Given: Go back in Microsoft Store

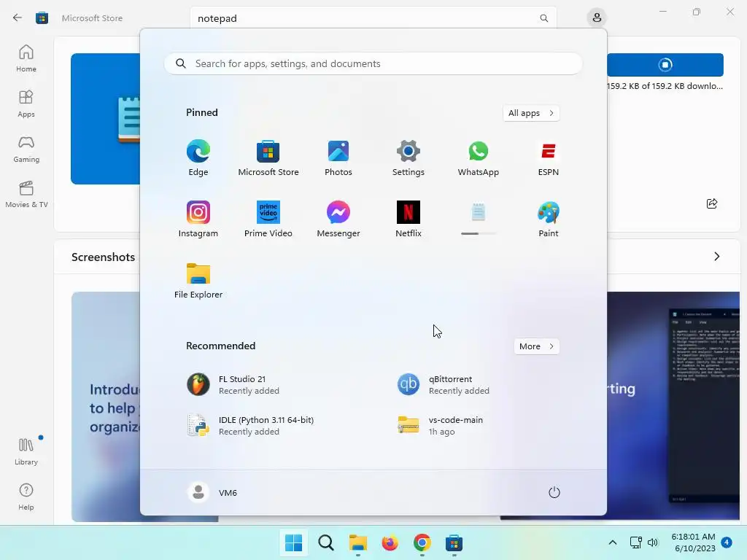Looking at the screenshot, I should (18, 17).
